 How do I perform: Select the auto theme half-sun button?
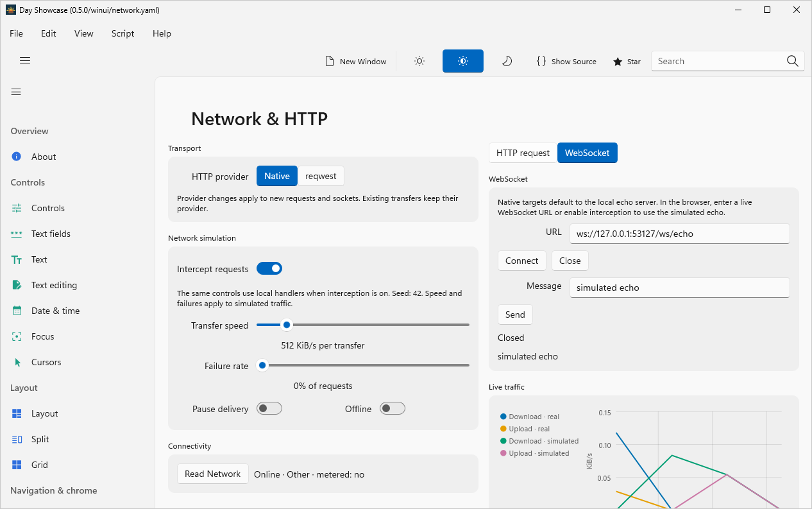click(x=463, y=61)
